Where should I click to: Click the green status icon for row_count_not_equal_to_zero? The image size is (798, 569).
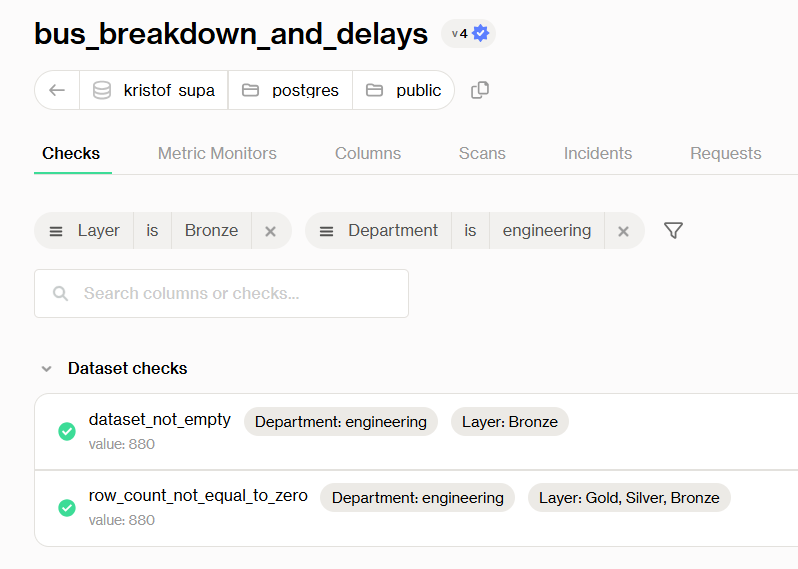67,508
